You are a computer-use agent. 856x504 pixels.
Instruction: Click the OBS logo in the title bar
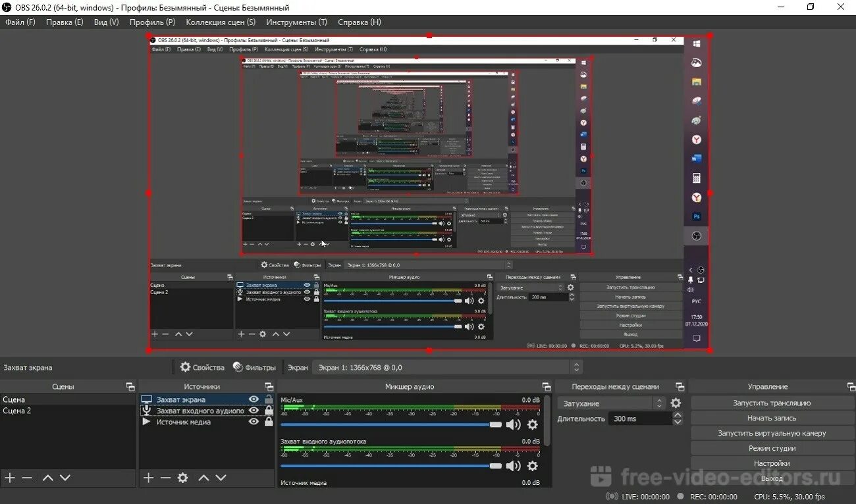click(6, 7)
